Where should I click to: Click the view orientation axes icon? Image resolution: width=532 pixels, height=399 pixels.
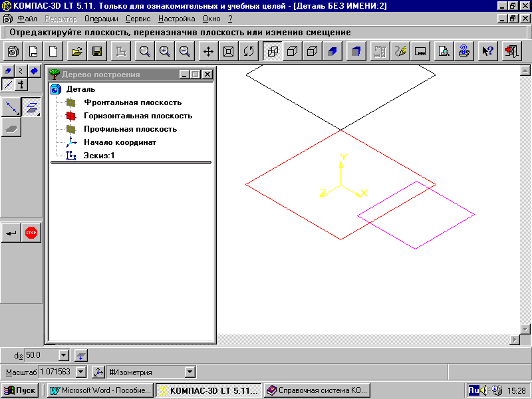coord(98,372)
